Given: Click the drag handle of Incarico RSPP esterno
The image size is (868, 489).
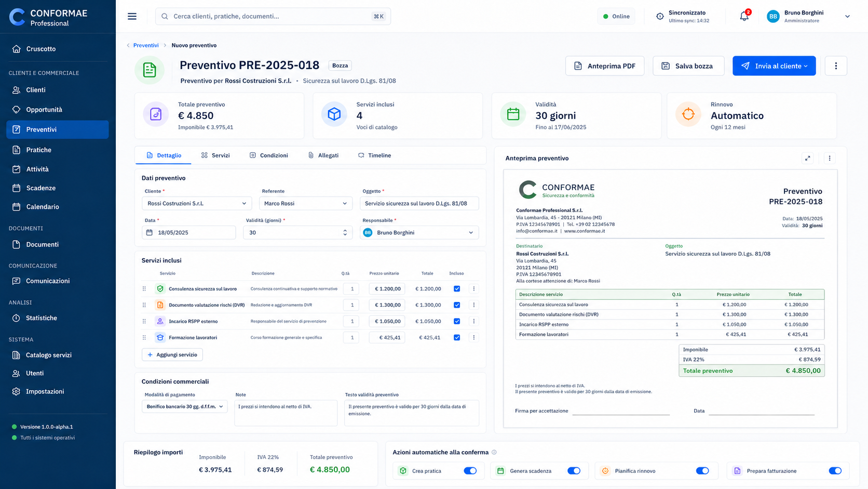Looking at the screenshot, I should pos(144,322).
